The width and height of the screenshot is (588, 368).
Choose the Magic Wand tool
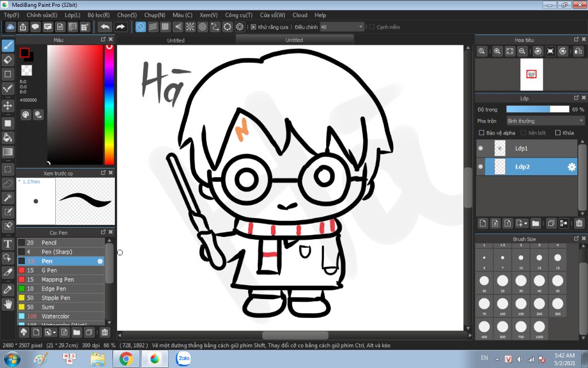click(x=7, y=198)
